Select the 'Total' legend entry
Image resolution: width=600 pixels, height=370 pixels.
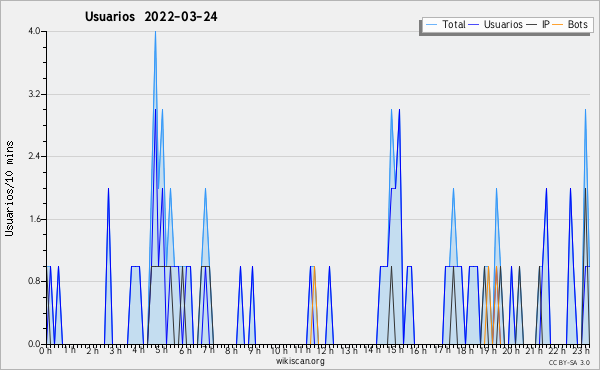pos(453,24)
